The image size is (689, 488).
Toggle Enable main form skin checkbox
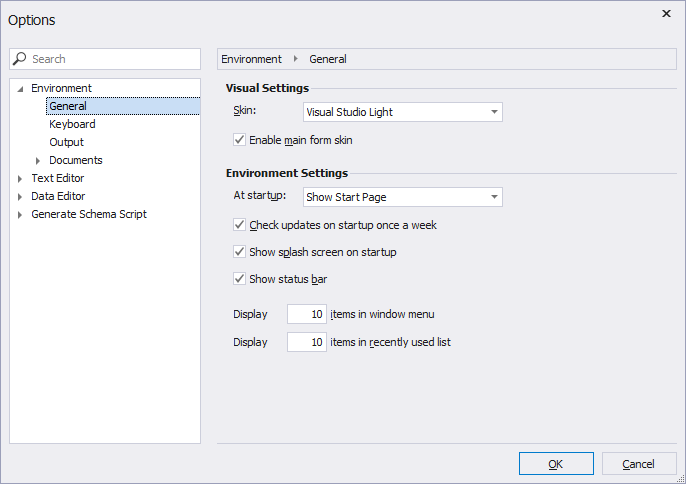pyautogui.click(x=240, y=141)
